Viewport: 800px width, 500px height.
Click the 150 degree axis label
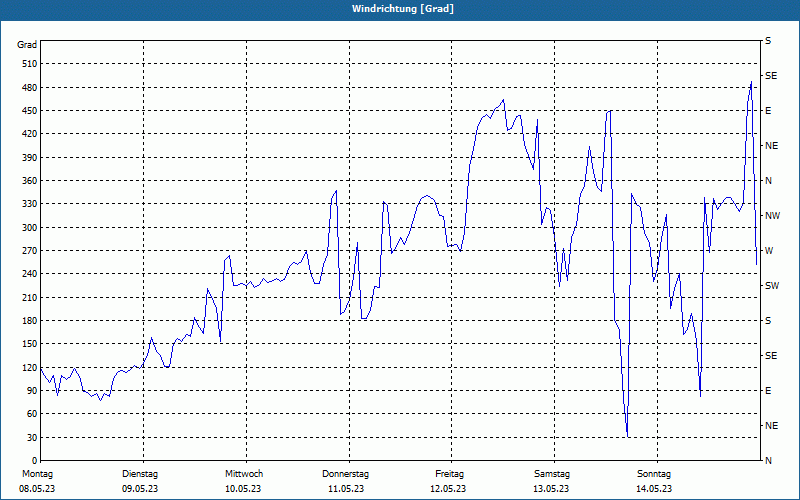tap(30, 344)
